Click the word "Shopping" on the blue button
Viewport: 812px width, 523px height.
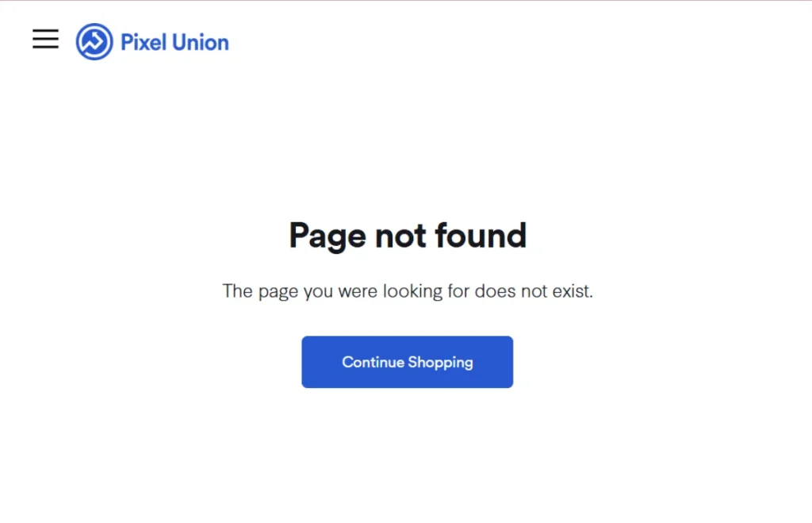[x=440, y=363]
